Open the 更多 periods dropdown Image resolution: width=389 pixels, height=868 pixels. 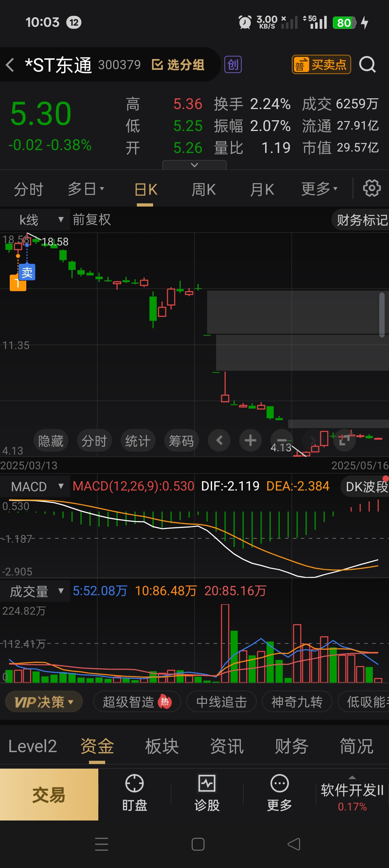tap(319, 189)
